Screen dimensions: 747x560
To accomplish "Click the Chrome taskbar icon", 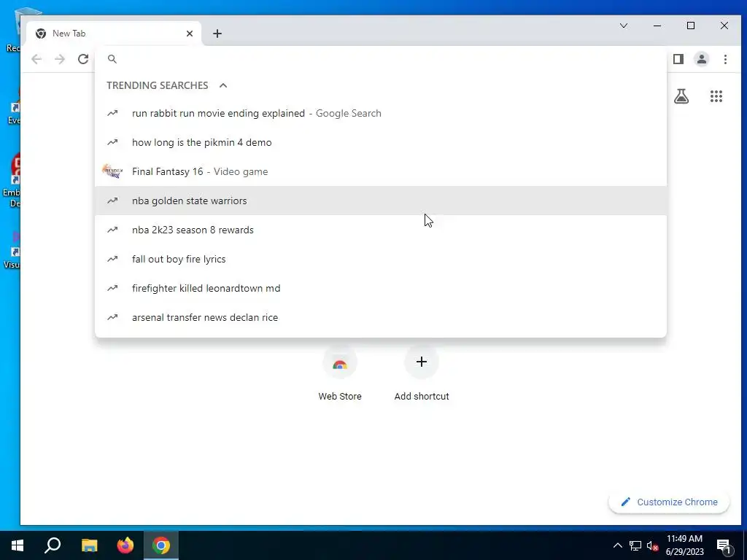I will pyautogui.click(x=161, y=545).
